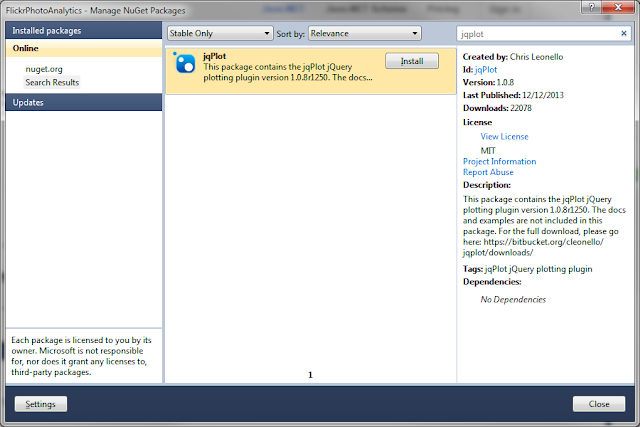This screenshot has width=640, height=427.
Task: Click the Tags jqPlot jQuery plotting plugin text
Action: click(x=527, y=269)
